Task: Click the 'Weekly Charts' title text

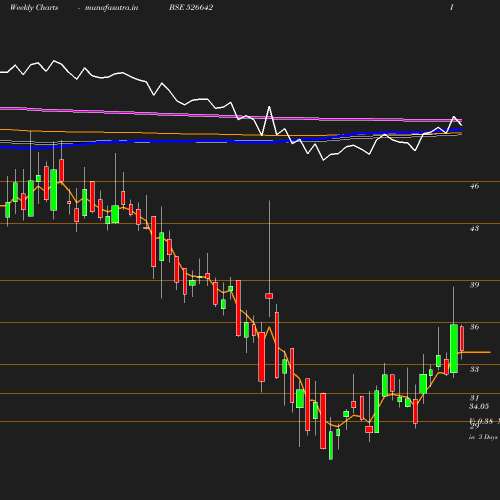Action: tap(34, 7)
